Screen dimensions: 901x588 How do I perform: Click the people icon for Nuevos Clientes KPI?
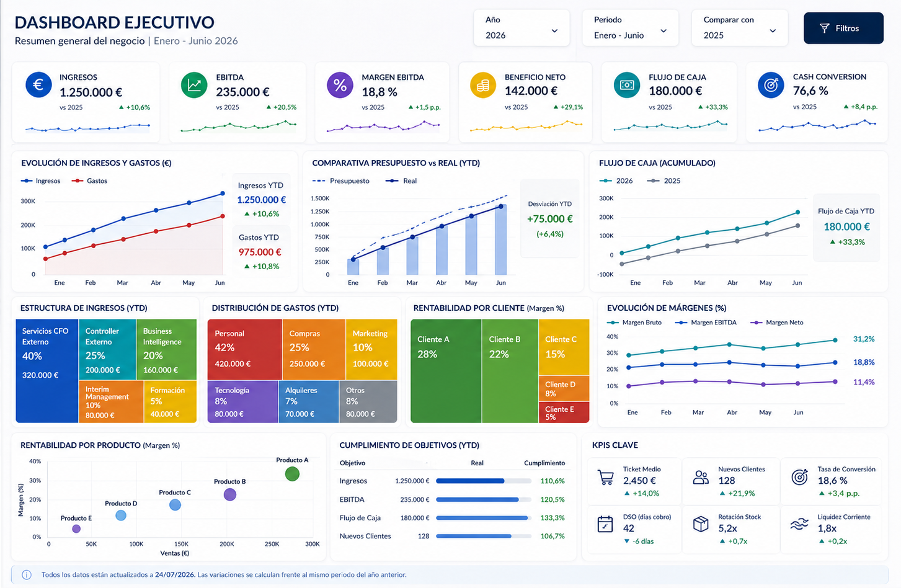pyautogui.click(x=701, y=477)
